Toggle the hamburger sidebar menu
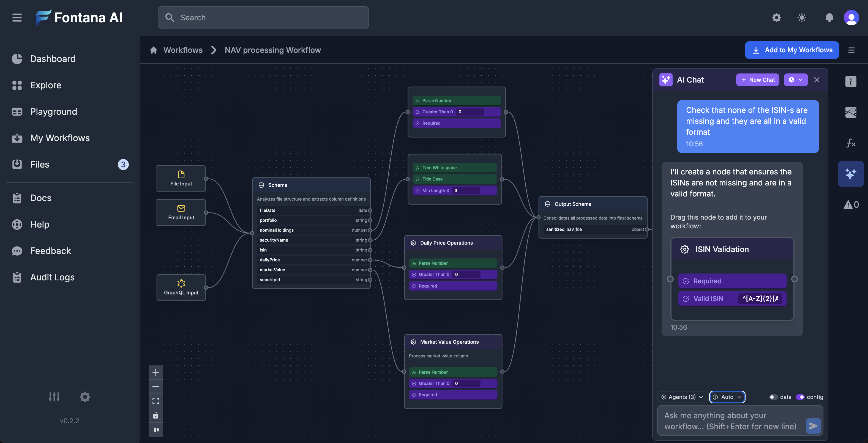 point(17,18)
